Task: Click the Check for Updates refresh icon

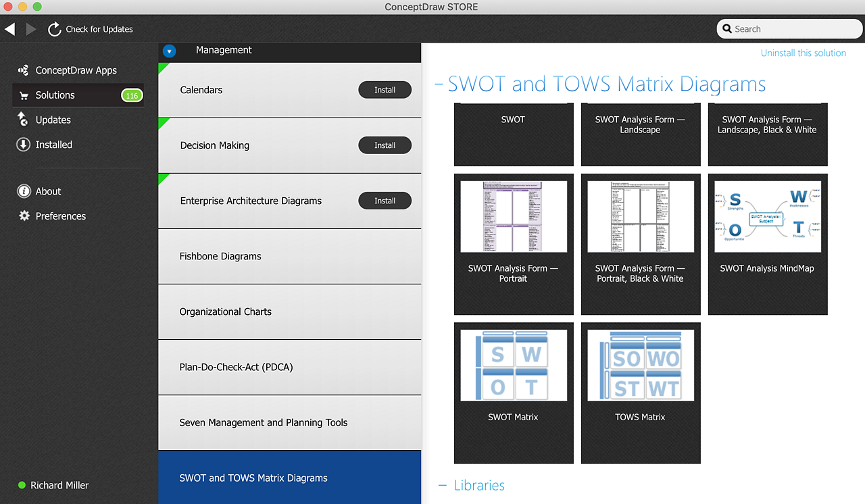Action: click(55, 29)
